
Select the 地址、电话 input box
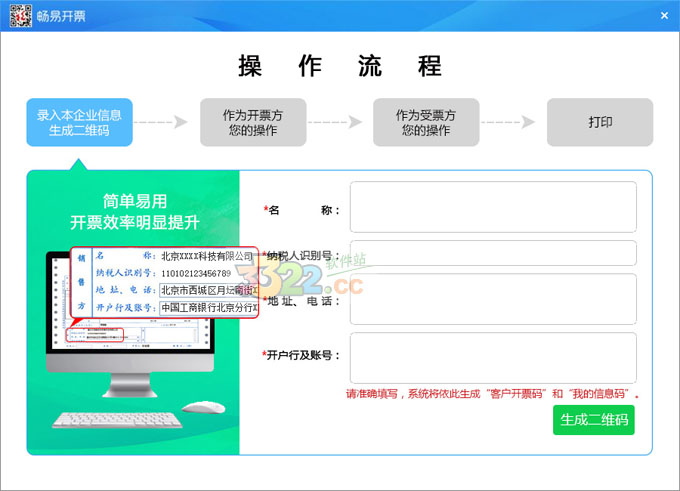pos(493,300)
